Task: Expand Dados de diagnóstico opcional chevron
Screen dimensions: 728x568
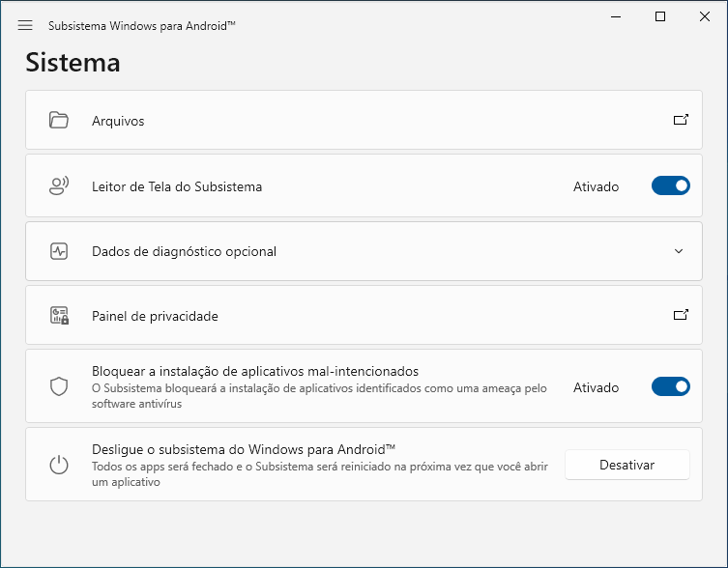Action: click(679, 251)
